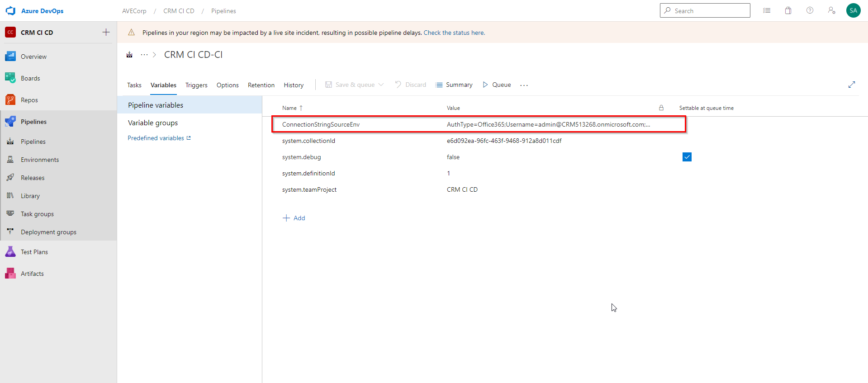
Task: Open the SA account avatar
Action: 854,10
